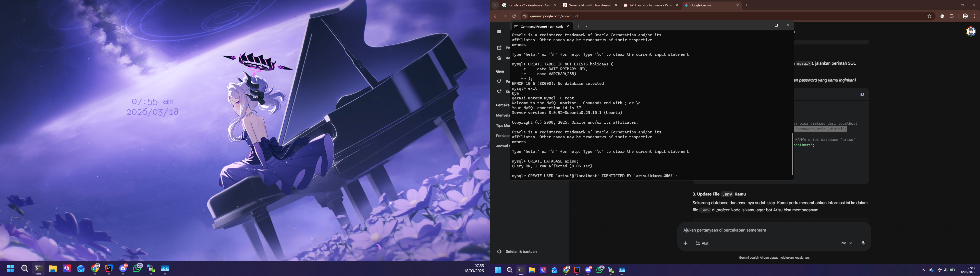Open the clock and date on right taskbar

(x=967, y=270)
